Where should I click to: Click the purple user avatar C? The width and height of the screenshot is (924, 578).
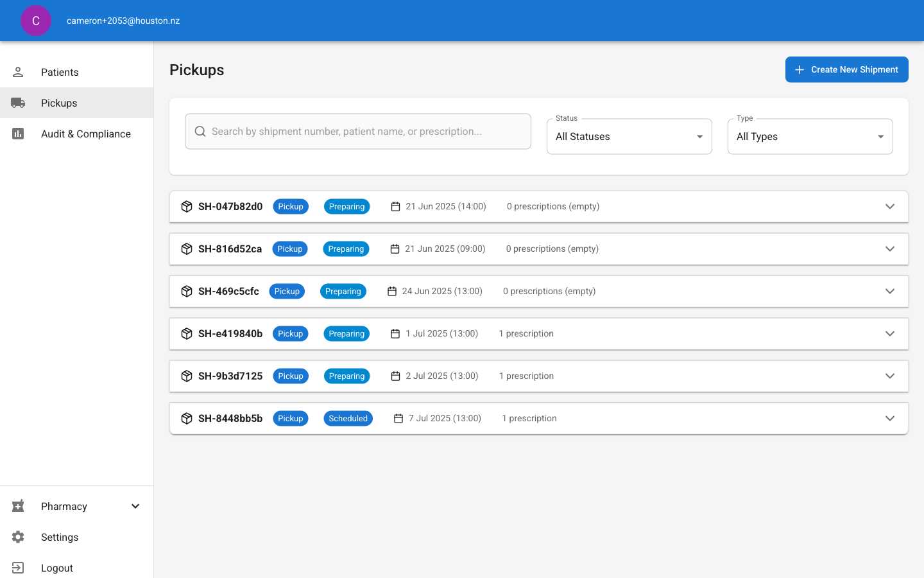point(36,21)
